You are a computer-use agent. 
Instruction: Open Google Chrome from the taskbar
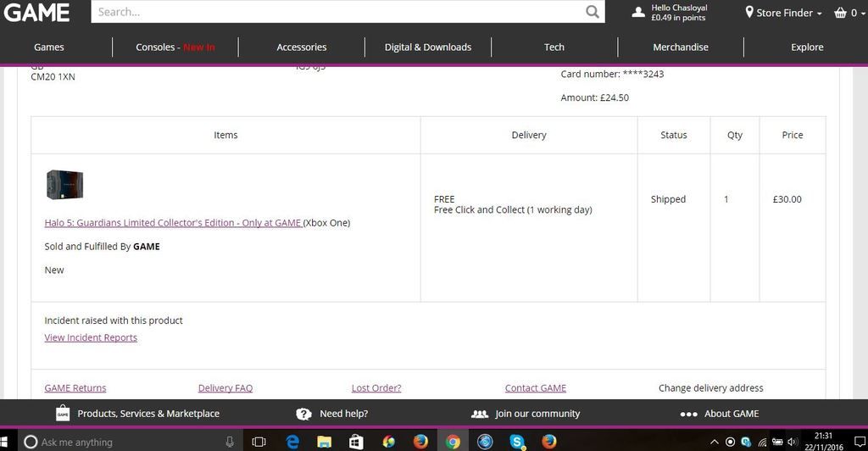(x=453, y=442)
